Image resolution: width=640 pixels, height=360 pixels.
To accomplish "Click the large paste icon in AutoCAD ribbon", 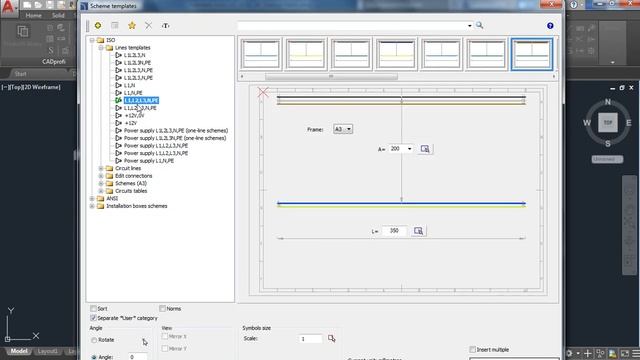I will (x=23, y=31).
